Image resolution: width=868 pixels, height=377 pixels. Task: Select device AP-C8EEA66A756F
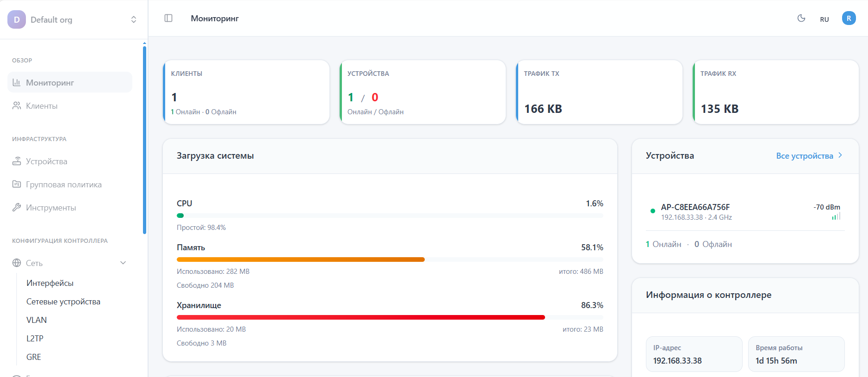(x=695, y=207)
